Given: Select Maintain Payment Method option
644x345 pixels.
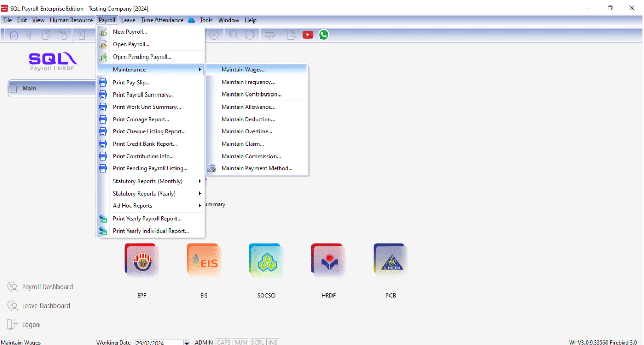Looking at the screenshot, I should (x=257, y=168).
